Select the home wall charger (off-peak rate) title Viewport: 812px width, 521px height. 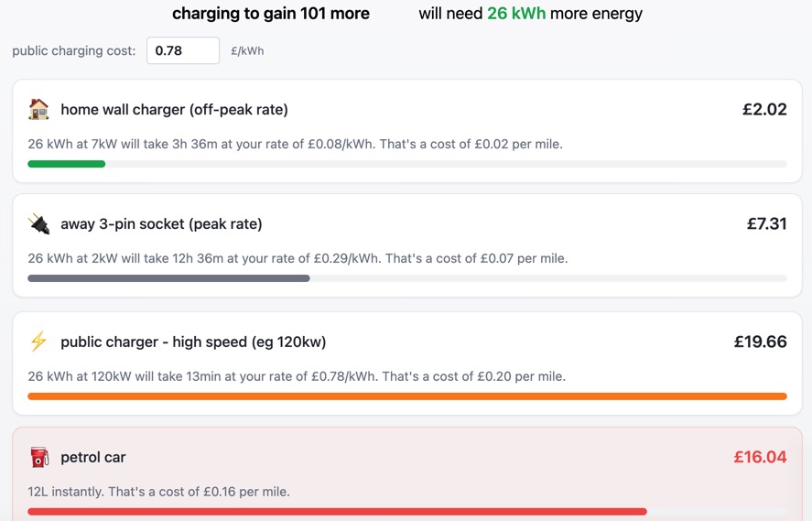coord(174,110)
